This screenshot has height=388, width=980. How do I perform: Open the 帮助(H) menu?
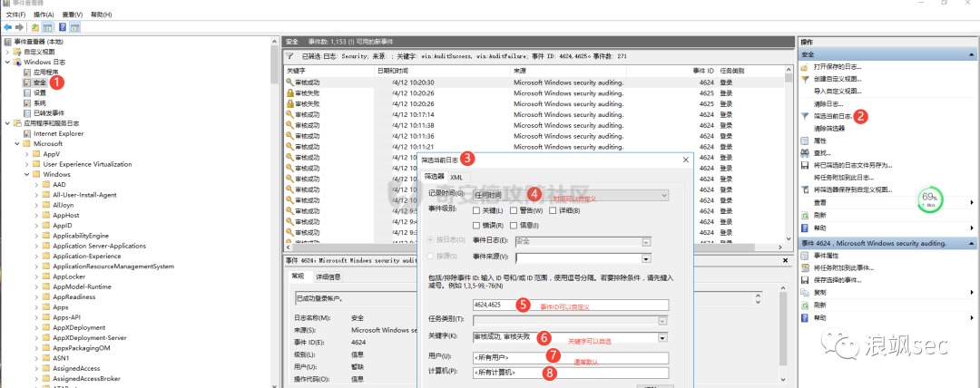tap(100, 15)
